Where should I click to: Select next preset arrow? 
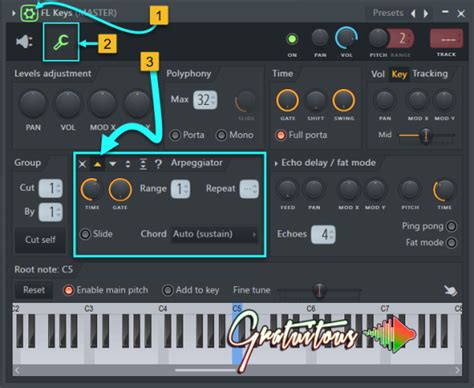pyautogui.click(x=426, y=14)
